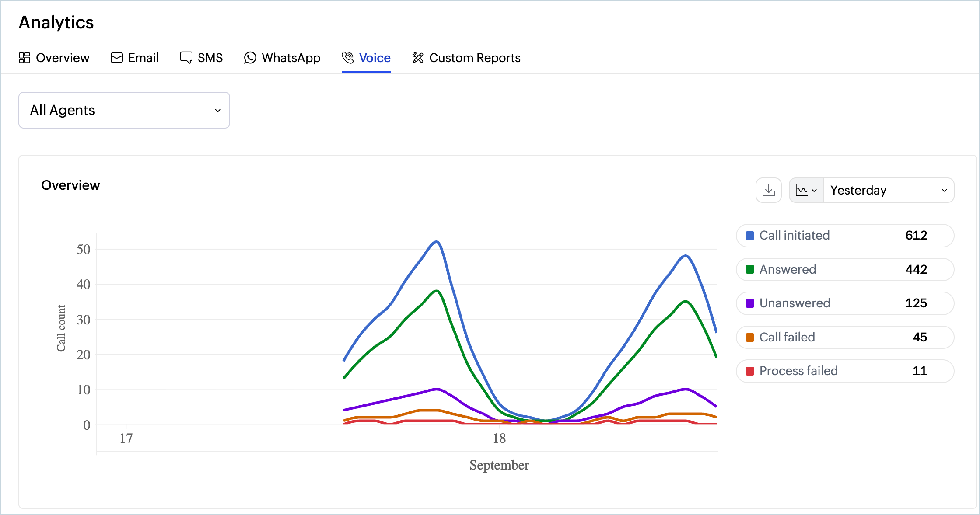
Task: Click the chevron in All Agents box
Action: point(218,111)
